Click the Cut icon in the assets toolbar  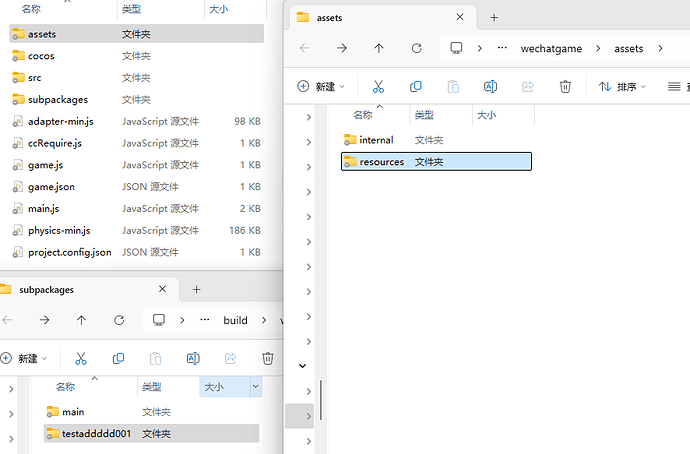tap(378, 86)
